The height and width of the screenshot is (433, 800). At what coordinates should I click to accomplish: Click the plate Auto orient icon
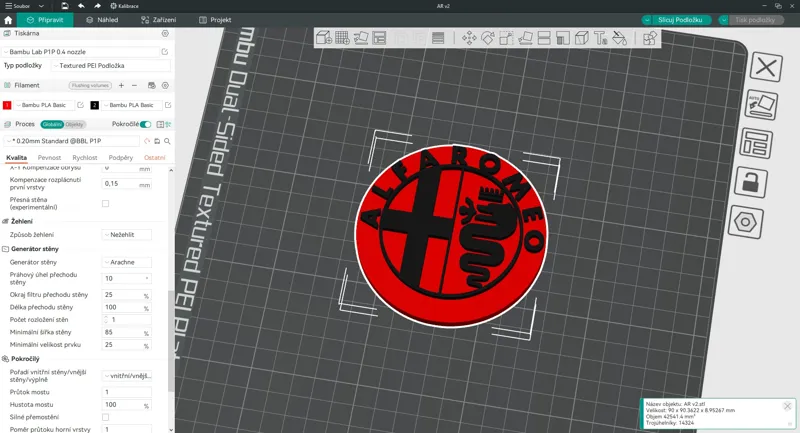click(x=761, y=105)
